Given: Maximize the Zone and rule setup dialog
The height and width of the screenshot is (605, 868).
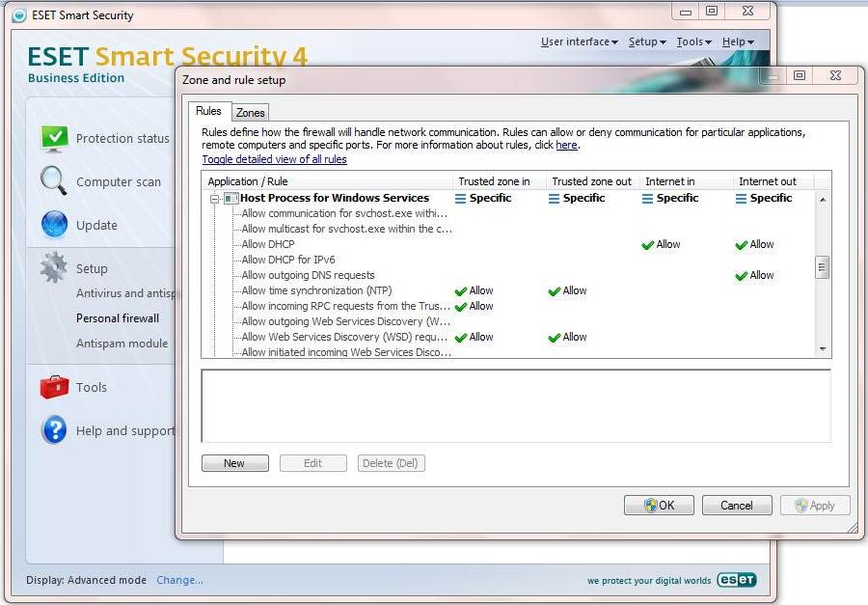Looking at the screenshot, I should 800,75.
